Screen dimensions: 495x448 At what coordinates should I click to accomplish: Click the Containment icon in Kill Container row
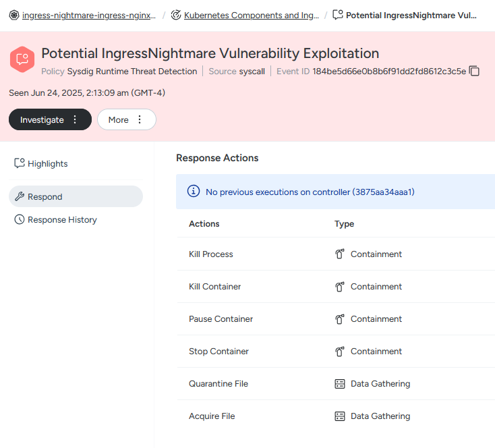[340, 287]
